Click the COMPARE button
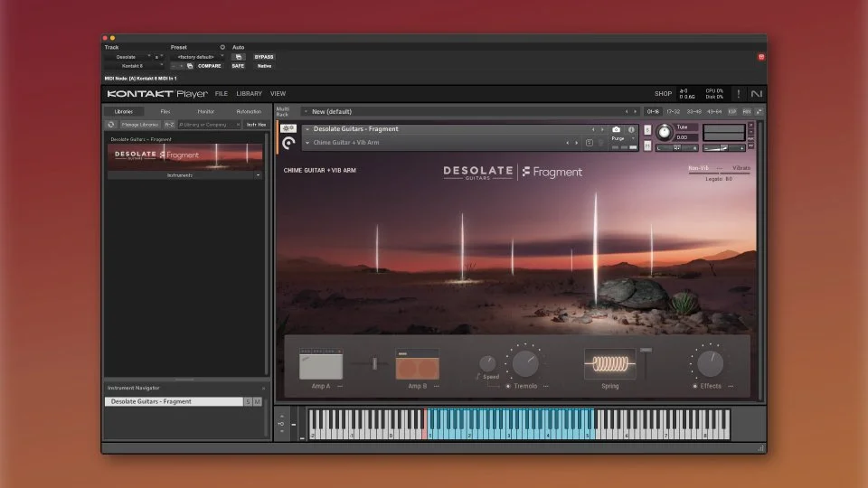Image resolution: width=868 pixels, height=488 pixels. (x=209, y=66)
